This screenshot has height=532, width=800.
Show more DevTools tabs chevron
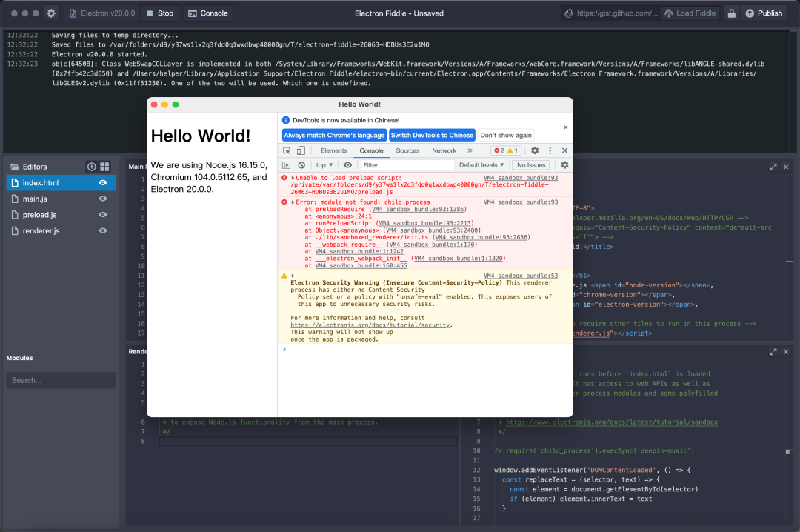click(470, 150)
